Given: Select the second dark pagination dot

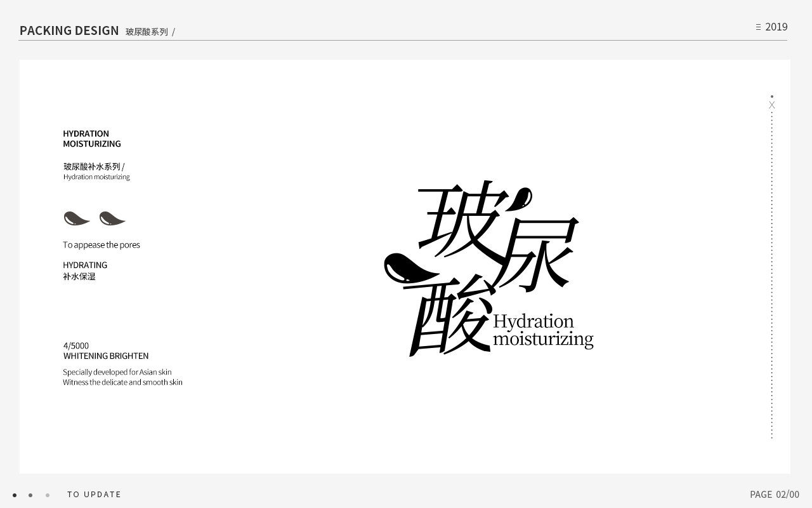Looking at the screenshot, I should click(30, 495).
